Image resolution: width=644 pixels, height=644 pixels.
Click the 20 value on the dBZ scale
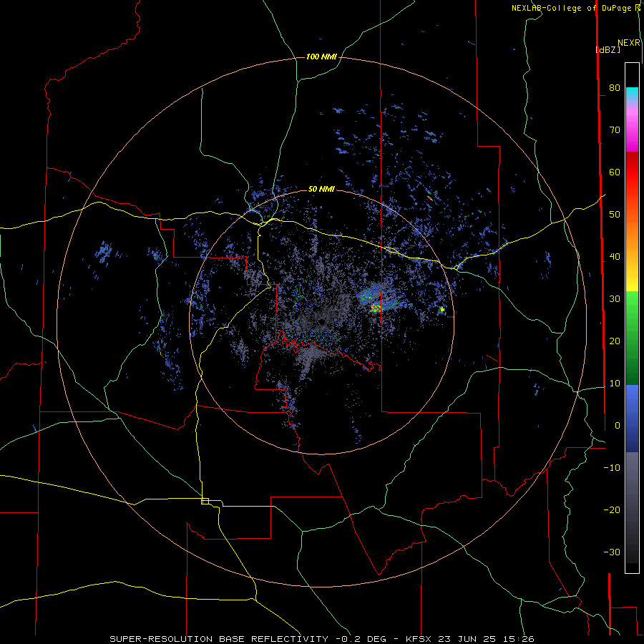pyautogui.click(x=615, y=341)
